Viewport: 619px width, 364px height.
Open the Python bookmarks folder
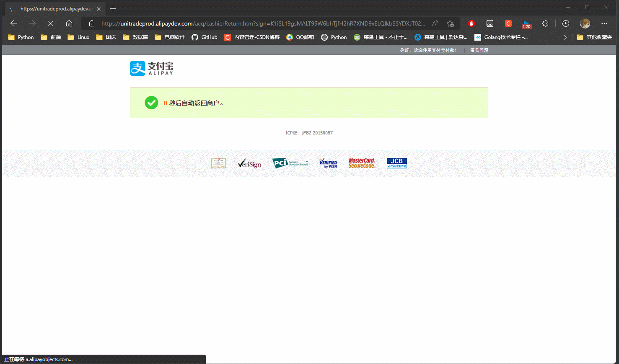tap(21, 37)
